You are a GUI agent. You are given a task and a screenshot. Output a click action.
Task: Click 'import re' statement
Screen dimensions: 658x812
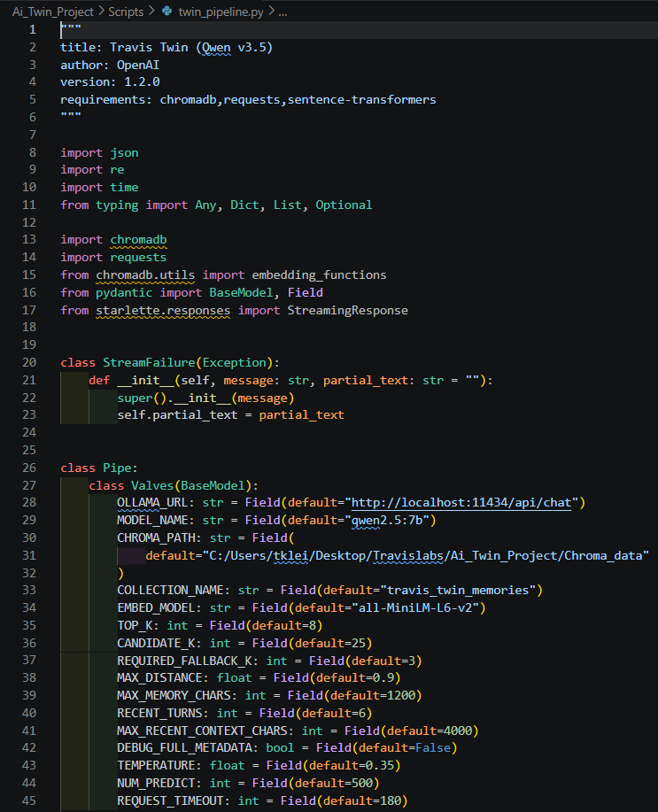pos(92,170)
